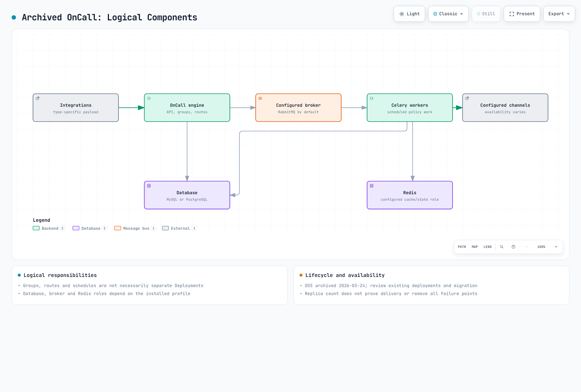Click the 'Archived OnCall: Logical Components' title
This screenshot has height=392, width=581.
[110, 17]
